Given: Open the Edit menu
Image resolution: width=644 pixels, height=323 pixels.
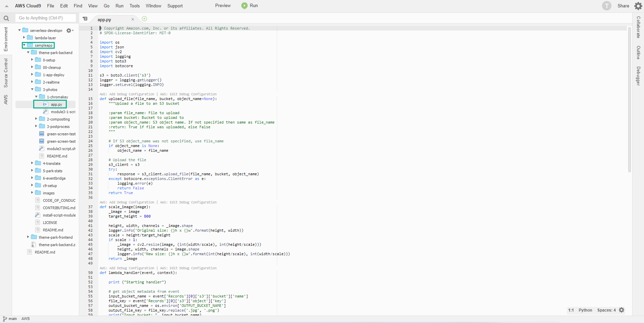Looking at the screenshot, I should point(64,6).
